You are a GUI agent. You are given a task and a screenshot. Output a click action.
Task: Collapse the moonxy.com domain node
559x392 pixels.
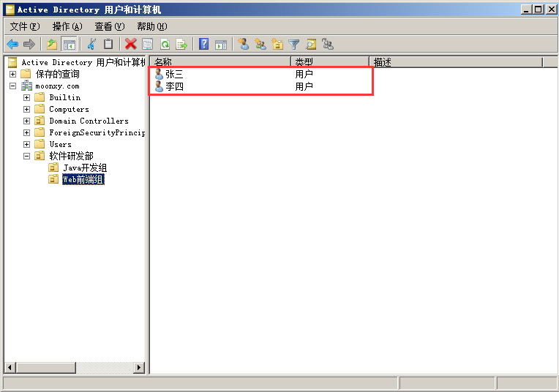13,86
